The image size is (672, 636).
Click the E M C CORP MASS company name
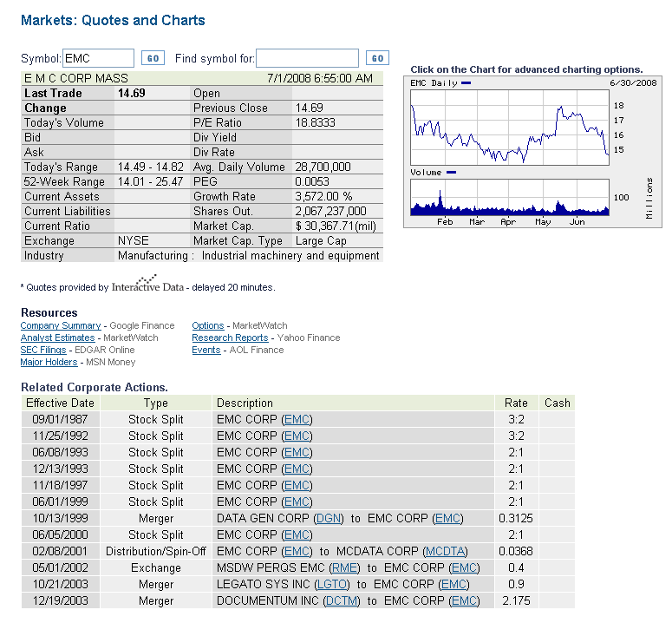click(x=75, y=78)
